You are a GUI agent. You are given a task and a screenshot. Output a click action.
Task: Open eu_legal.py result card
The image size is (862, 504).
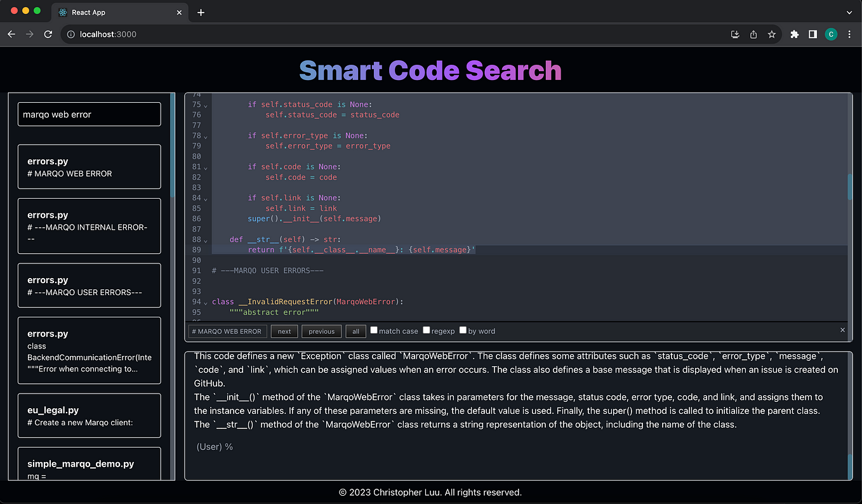(x=90, y=416)
